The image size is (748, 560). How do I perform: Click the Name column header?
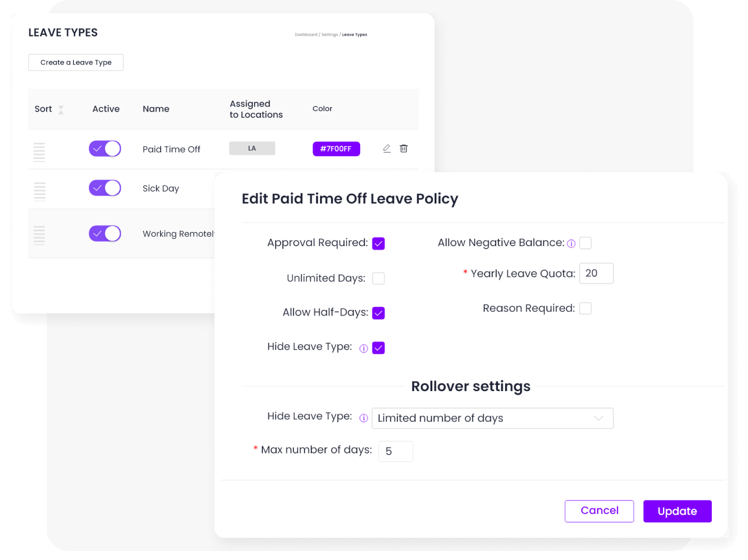(156, 109)
